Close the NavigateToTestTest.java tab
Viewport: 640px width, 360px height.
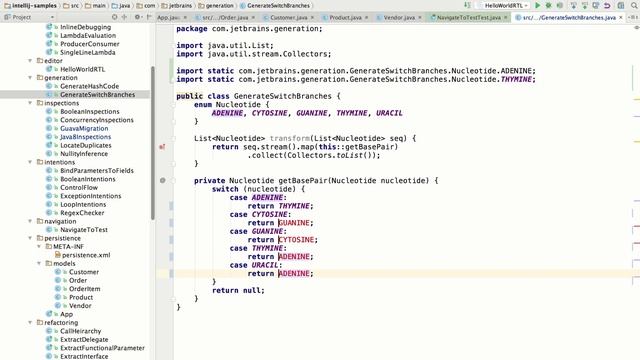click(505, 18)
